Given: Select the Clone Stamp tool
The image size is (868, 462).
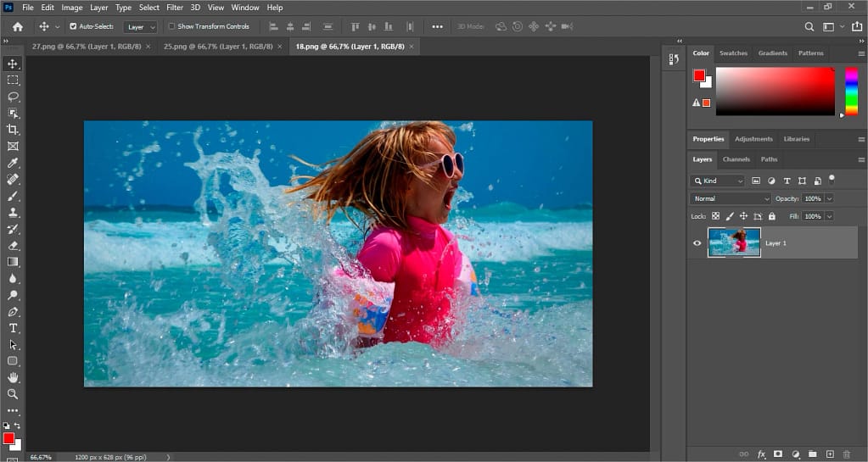Looking at the screenshot, I should (x=13, y=213).
